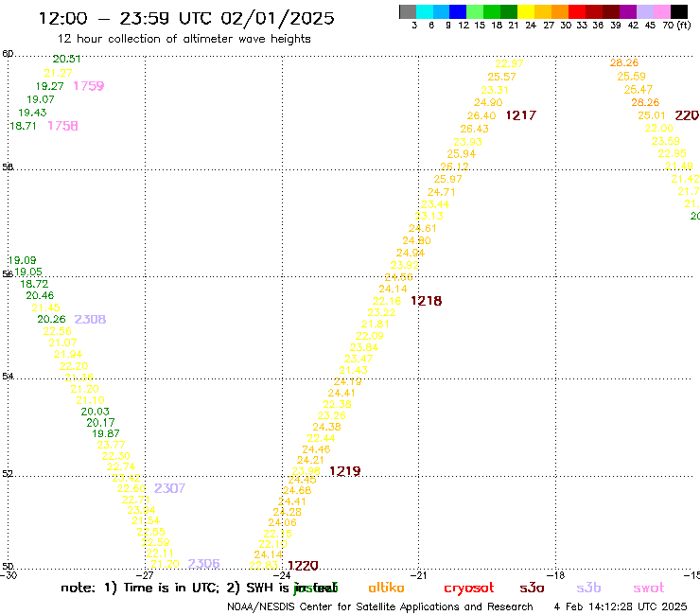Click the wave height value 25.47
The height and width of the screenshot is (615, 700).
[x=638, y=90]
